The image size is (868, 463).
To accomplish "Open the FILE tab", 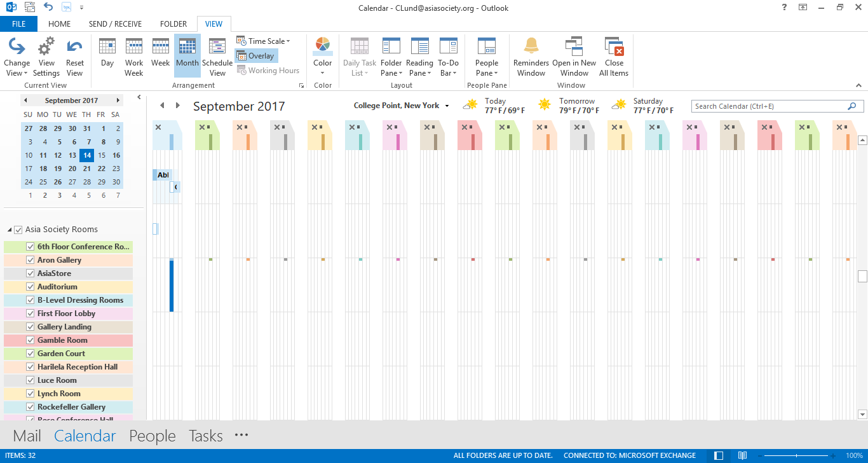I will [x=18, y=24].
